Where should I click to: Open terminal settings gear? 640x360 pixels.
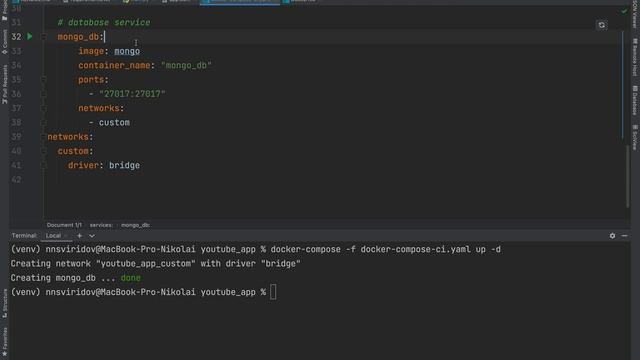pyautogui.click(x=612, y=236)
